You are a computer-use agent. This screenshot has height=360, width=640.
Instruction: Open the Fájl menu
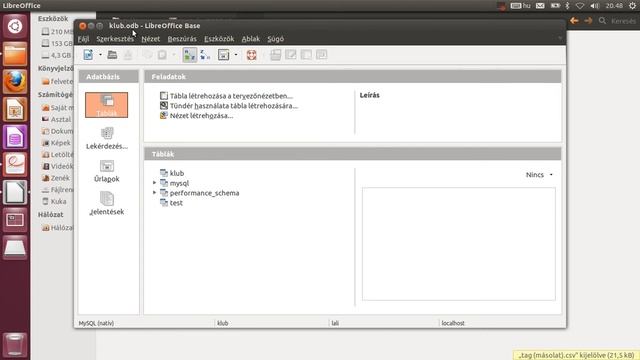click(83, 39)
